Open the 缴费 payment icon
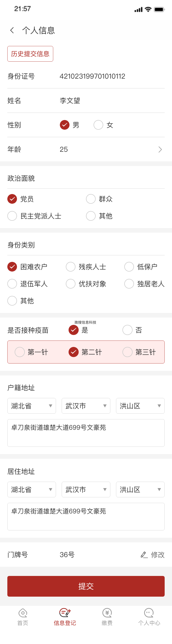Image resolution: width=172 pixels, height=644 pixels. point(107,613)
